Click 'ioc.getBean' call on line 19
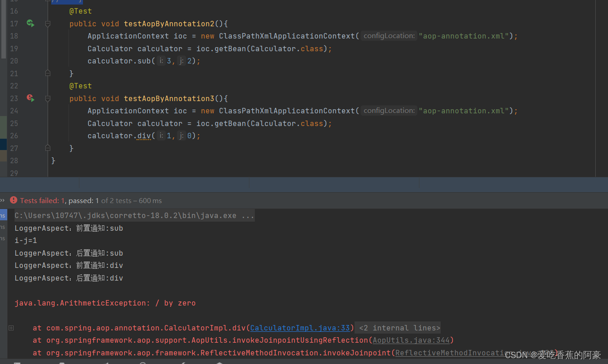The image size is (608, 364). (x=221, y=49)
